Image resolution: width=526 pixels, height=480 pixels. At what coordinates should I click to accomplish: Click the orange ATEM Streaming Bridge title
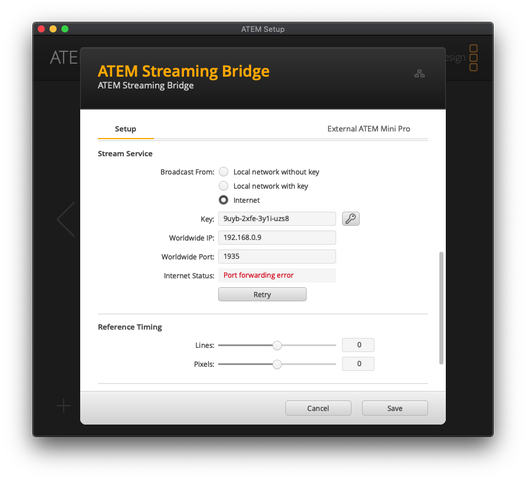pos(183,71)
